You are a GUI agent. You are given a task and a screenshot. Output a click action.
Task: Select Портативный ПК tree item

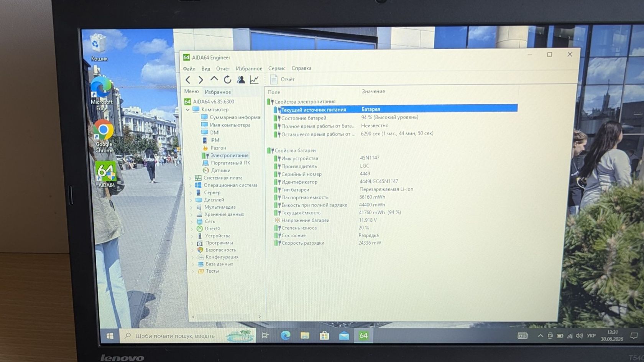pos(226,163)
